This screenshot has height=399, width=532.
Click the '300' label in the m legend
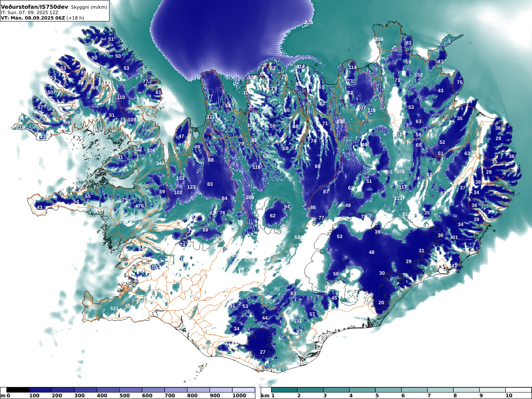pos(80,396)
